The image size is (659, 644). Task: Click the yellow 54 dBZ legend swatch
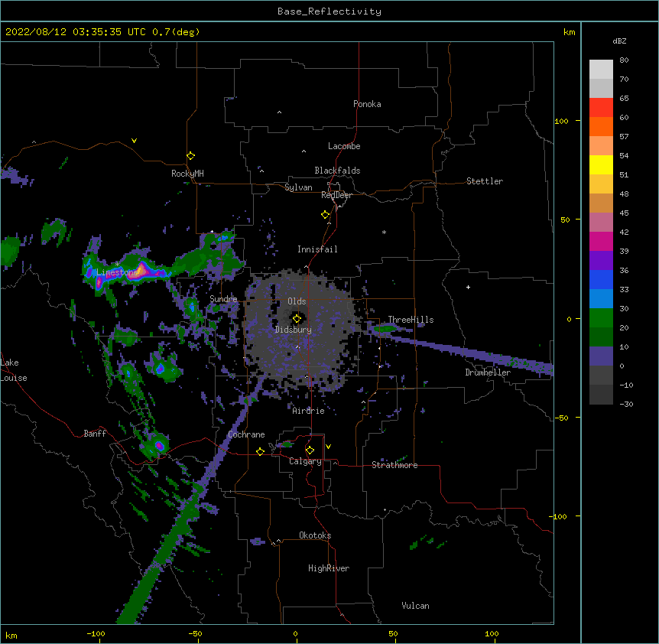coord(601,165)
